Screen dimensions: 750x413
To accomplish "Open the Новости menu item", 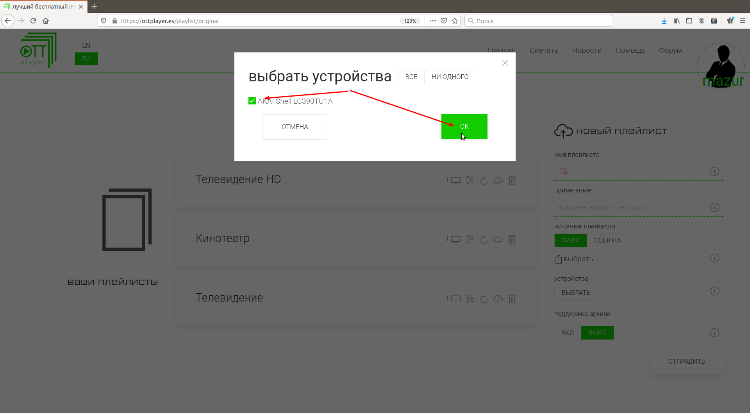I will 586,50.
